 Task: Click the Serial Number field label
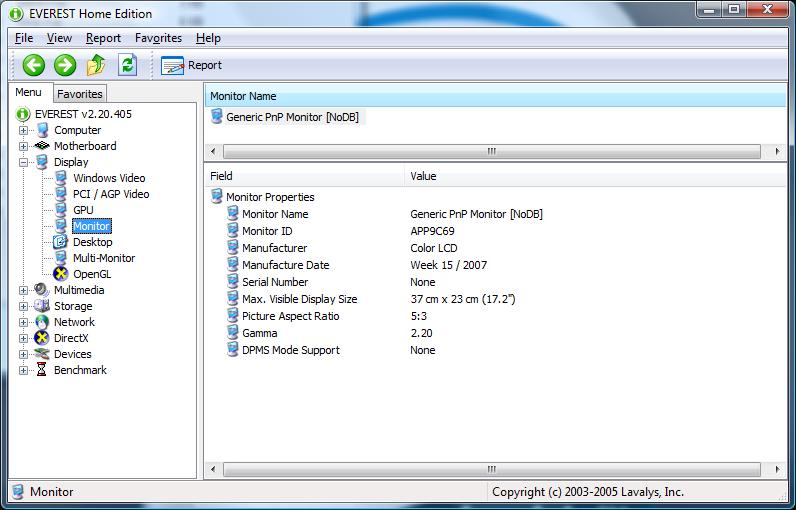[275, 282]
